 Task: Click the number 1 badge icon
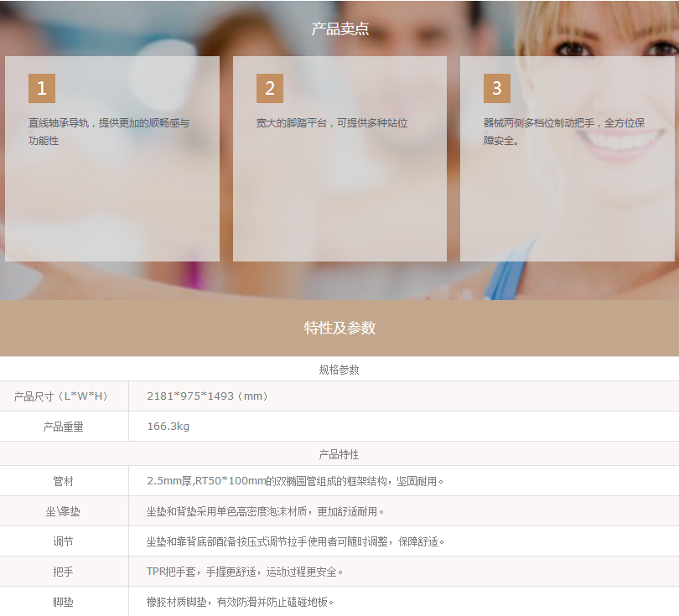coord(42,88)
